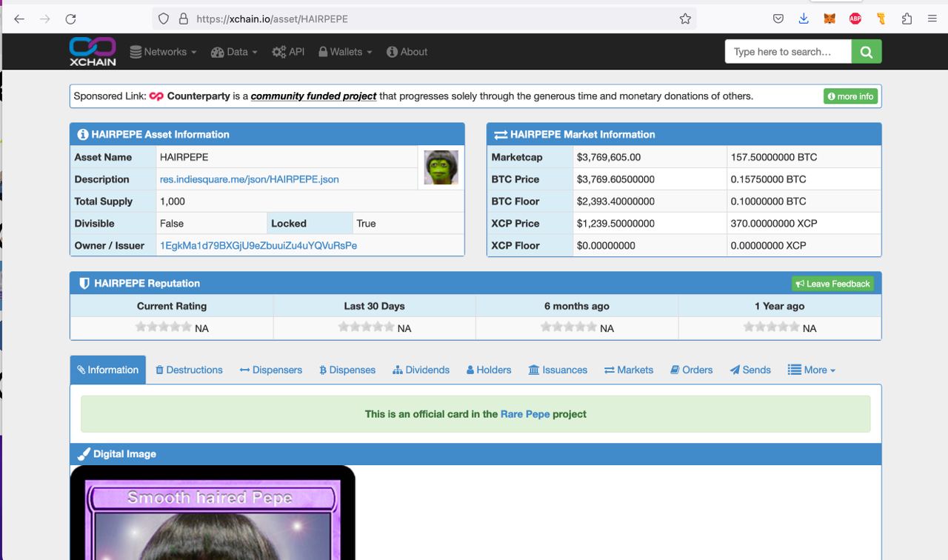
Task: Click the Counterparty sponsor logo
Action: [x=156, y=96]
